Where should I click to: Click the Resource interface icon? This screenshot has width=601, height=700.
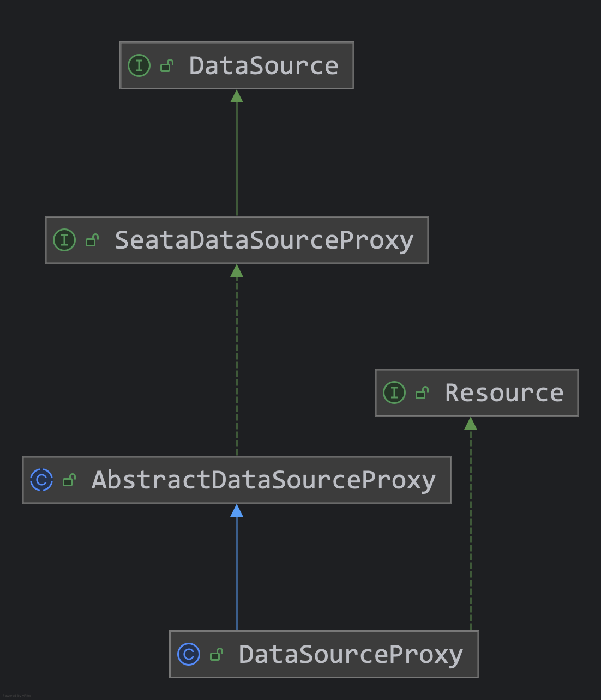(x=394, y=393)
